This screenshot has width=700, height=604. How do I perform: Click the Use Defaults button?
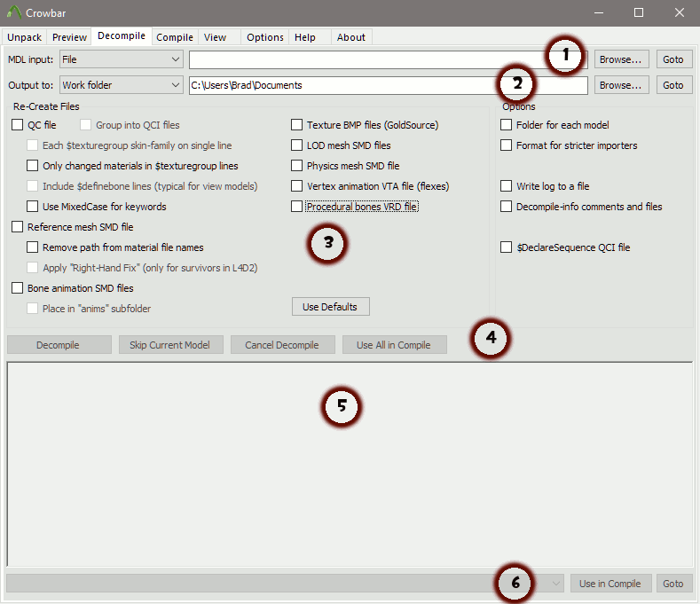tap(330, 307)
